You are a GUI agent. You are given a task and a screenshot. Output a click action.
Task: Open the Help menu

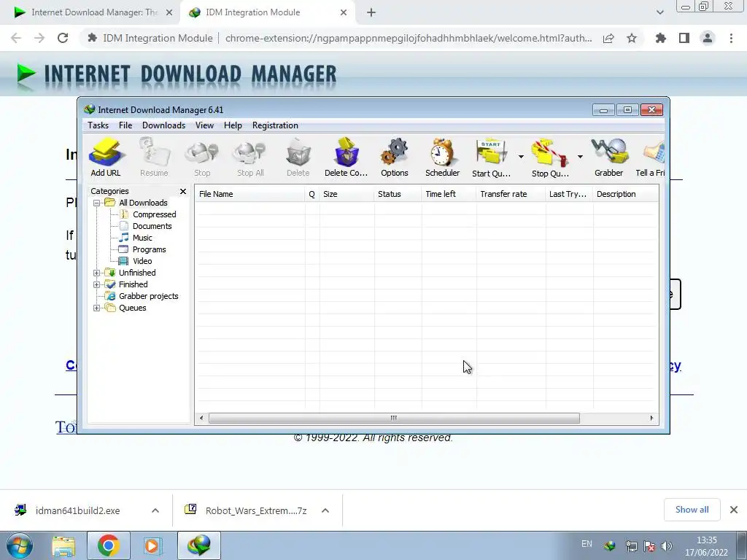click(x=233, y=125)
